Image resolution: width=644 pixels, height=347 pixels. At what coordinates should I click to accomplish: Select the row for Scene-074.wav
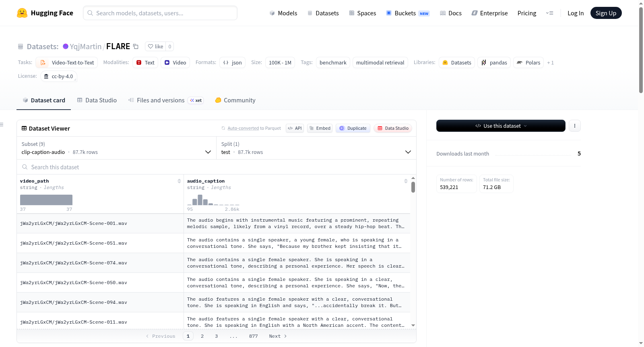[213, 263]
